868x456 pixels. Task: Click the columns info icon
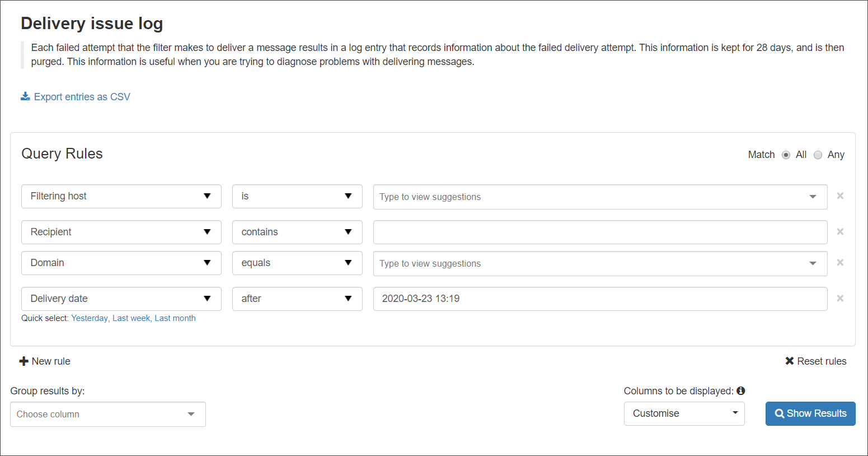741,391
